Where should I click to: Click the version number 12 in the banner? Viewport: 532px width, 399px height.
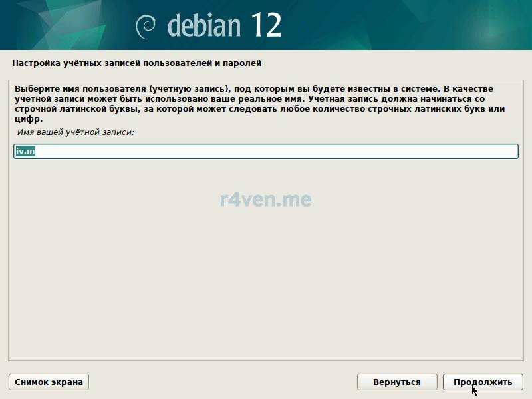pos(266,25)
